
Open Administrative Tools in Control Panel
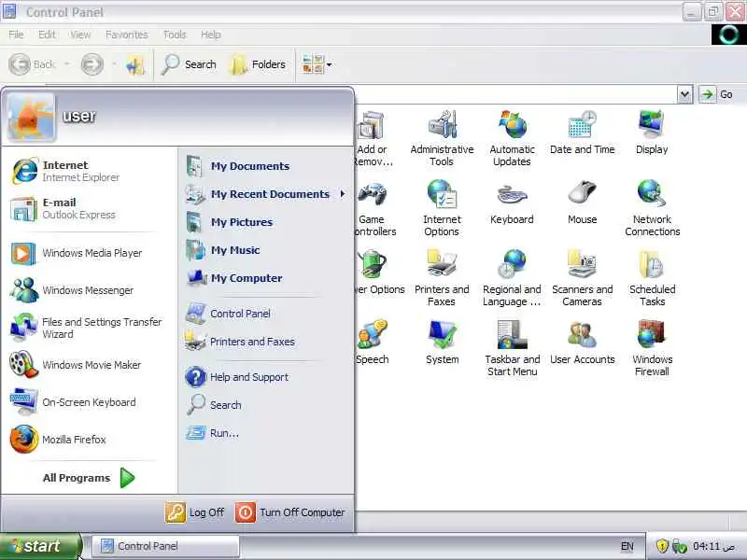coord(442,138)
